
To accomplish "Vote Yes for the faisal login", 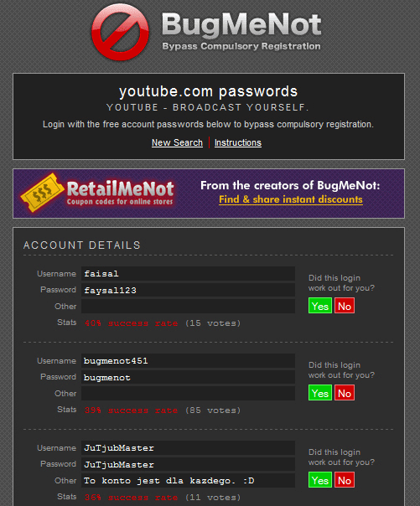I will coord(320,306).
